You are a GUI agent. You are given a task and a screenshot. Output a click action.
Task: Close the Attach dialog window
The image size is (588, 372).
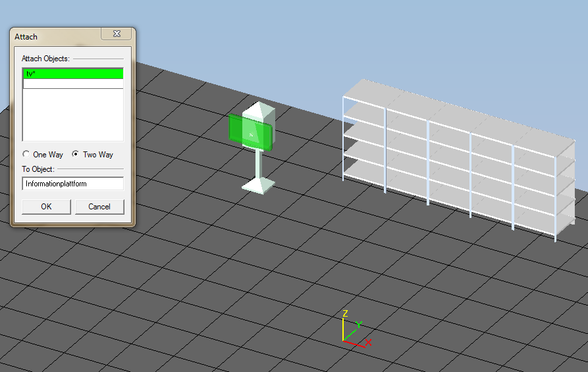pos(117,34)
